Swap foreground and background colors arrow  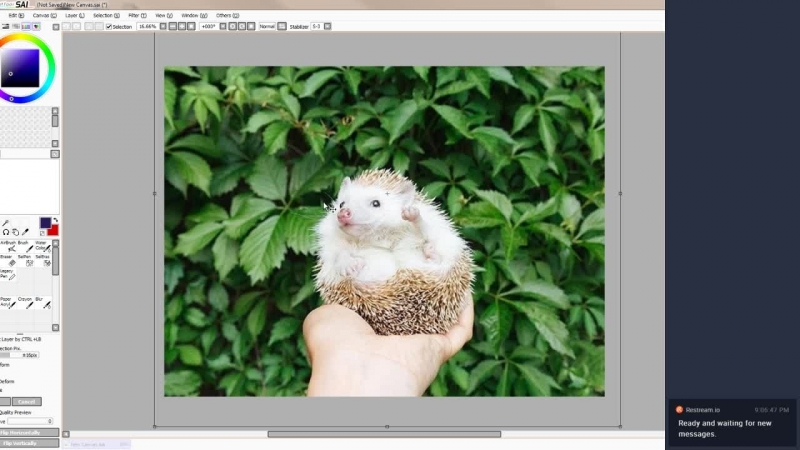[55, 220]
